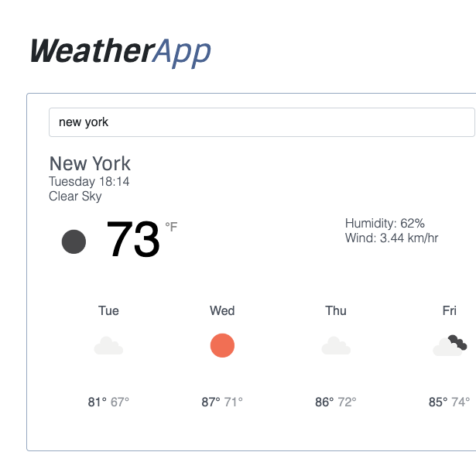The image size is (476, 476).
Task: Click the Clear Sky description text
Action: pos(75,196)
